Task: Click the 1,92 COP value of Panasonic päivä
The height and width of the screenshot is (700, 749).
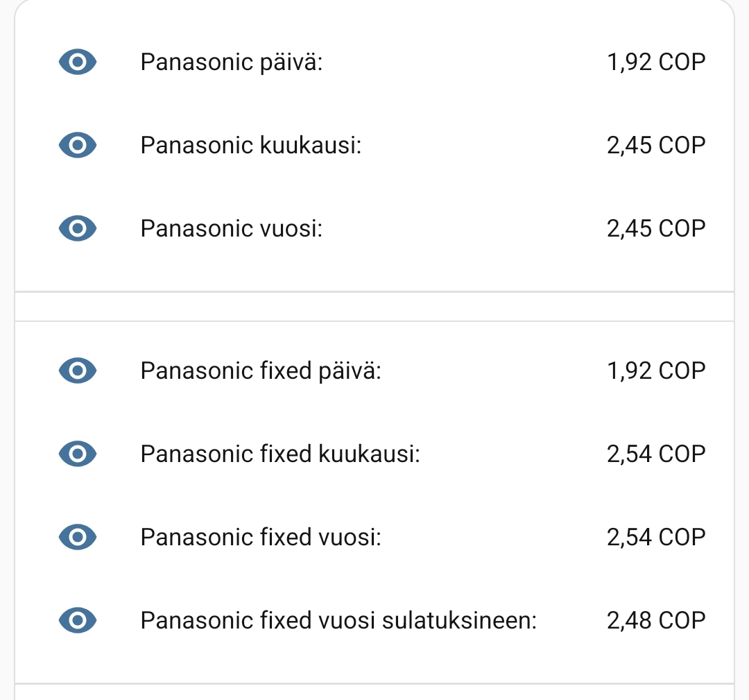Action: [x=655, y=62]
